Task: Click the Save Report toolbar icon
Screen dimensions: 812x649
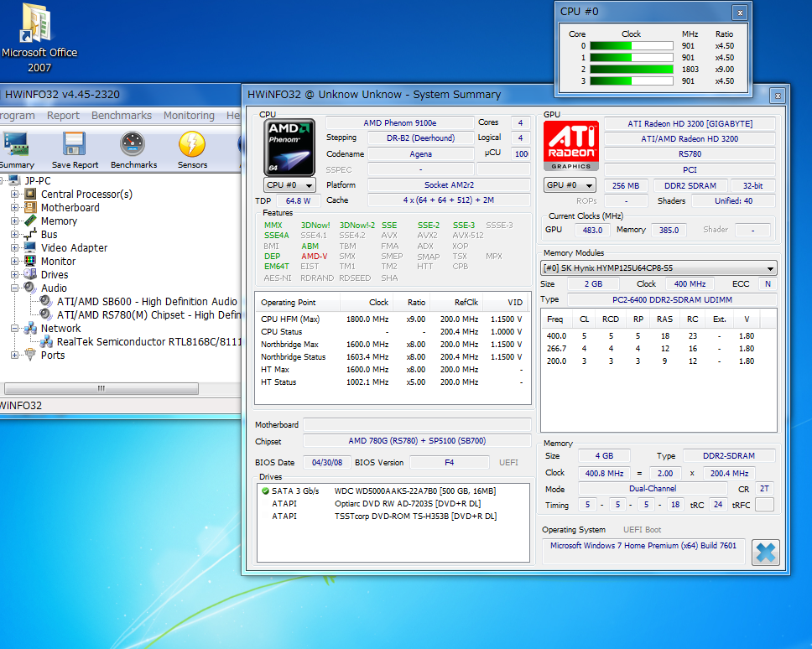Action: tap(75, 149)
